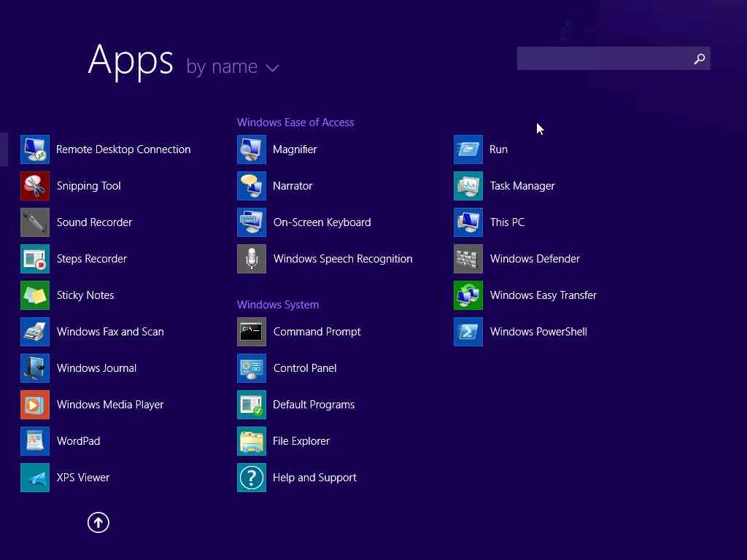This screenshot has height=560, width=747.
Task: Click the 'Windows PowerShell' label
Action: [538, 332]
